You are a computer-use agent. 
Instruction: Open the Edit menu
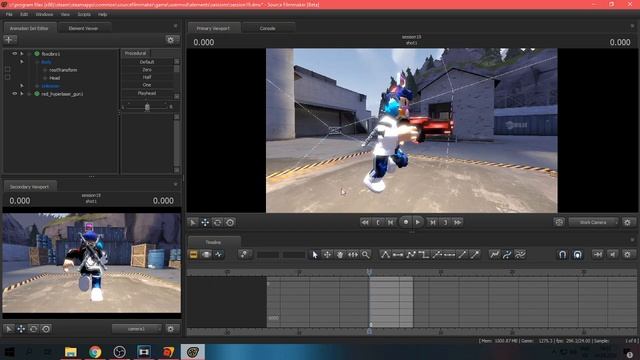point(24,14)
